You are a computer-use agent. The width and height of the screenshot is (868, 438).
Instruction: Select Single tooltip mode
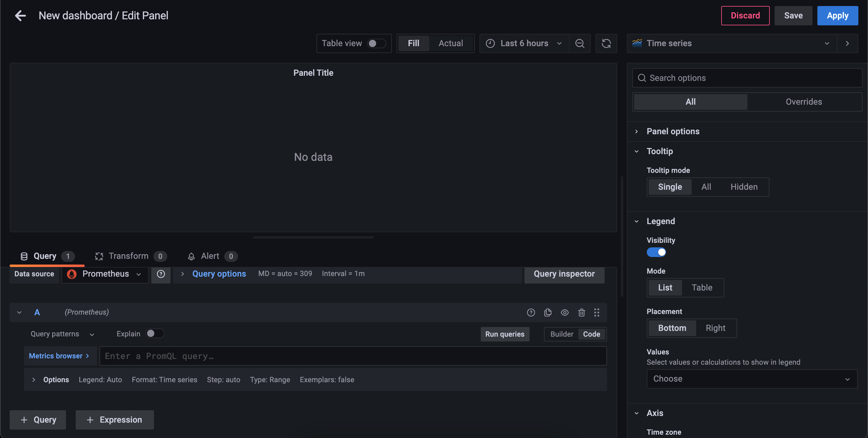point(670,187)
